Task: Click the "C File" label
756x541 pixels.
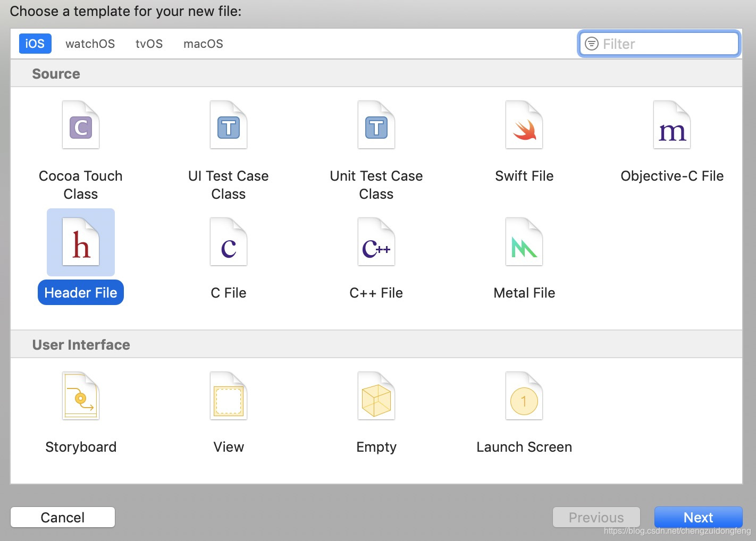Action: point(229,293)
